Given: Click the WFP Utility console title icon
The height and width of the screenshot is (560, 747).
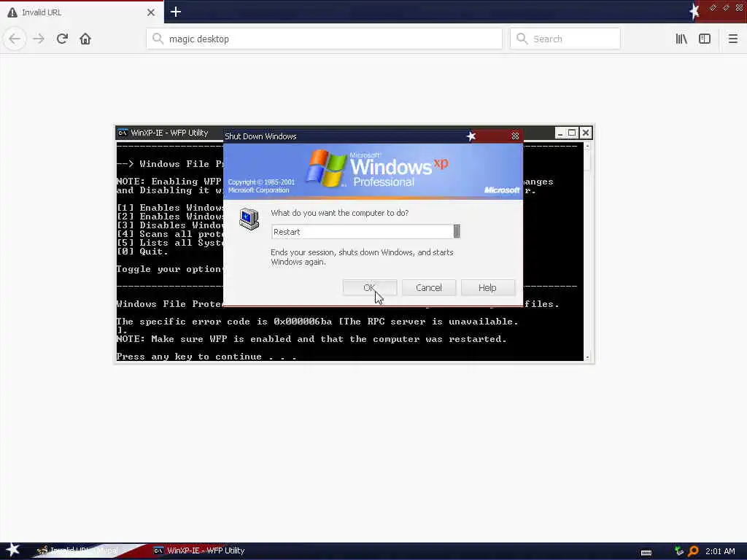Looking at the screenshot, I should (x=123, y=133).
